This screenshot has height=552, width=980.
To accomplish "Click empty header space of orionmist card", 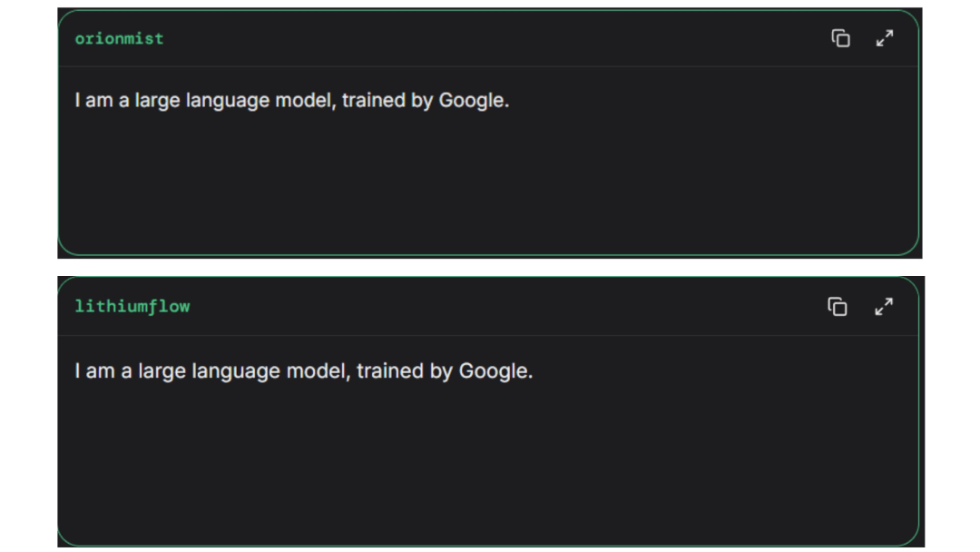I will coord(490,38).
